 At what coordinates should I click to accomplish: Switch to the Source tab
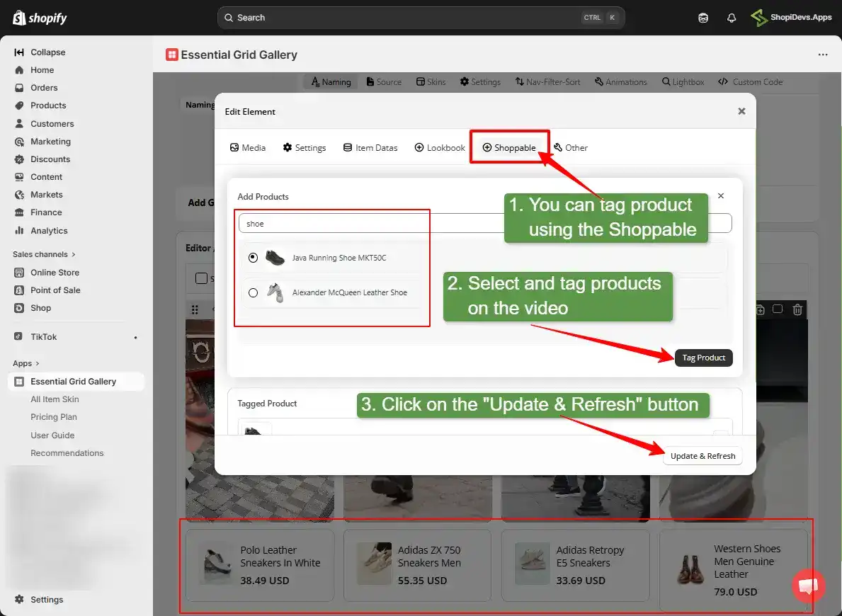[x=384, y=81]
